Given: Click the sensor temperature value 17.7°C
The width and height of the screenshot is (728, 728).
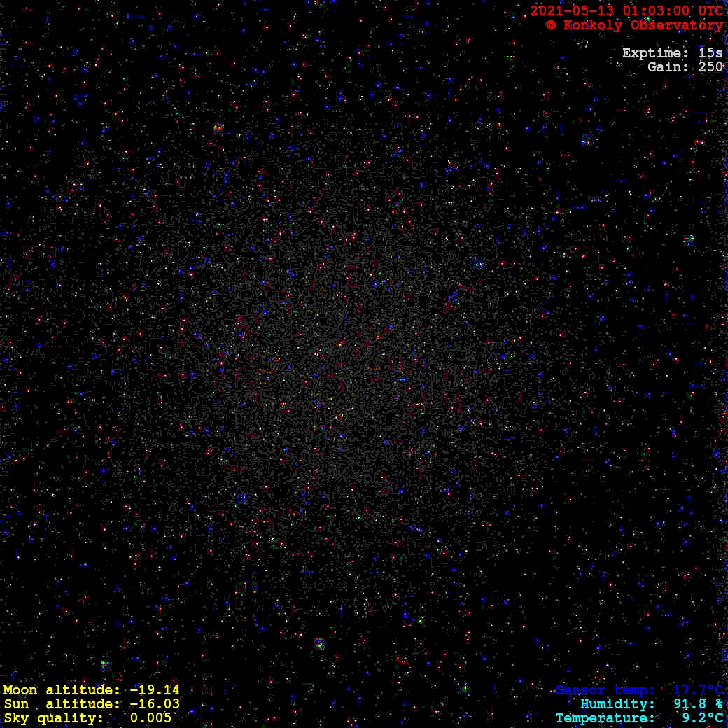Looking at the screenshot, I should (698, 690).
